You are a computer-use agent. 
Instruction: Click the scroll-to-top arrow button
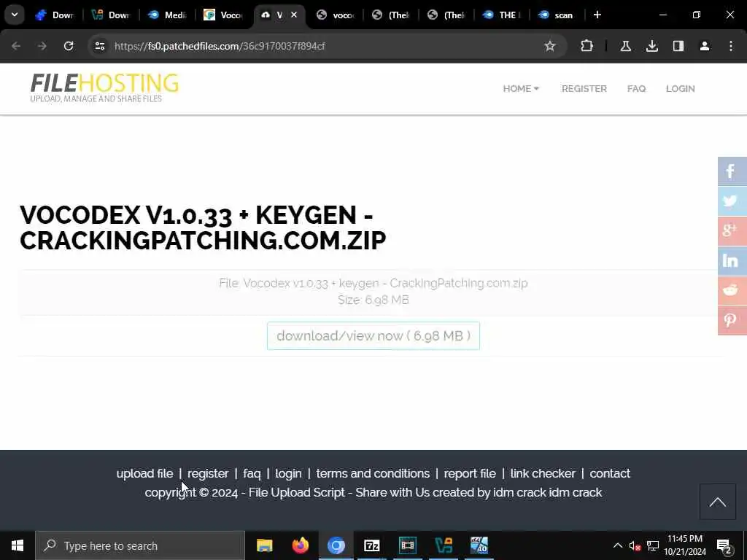pos(718,502)
